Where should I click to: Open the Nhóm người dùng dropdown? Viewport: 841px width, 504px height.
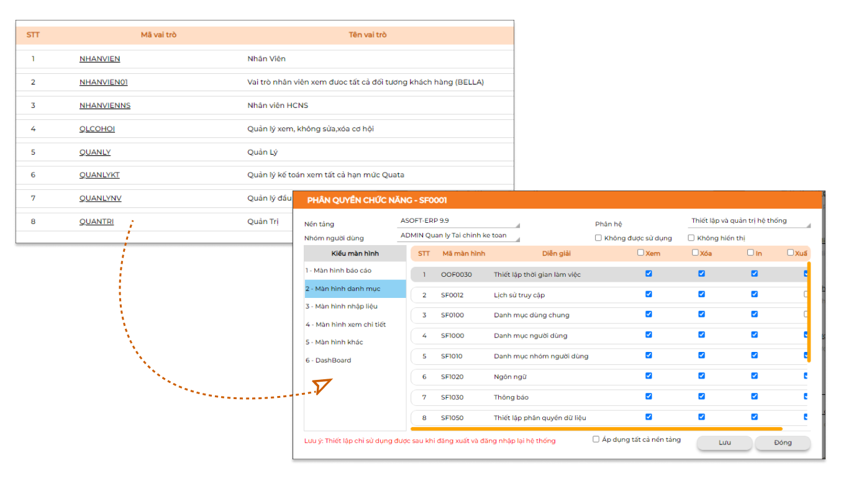(458, 236)
